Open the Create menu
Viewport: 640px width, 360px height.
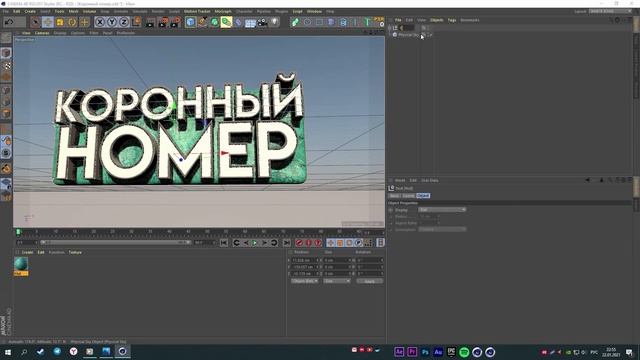coord(30,11)
